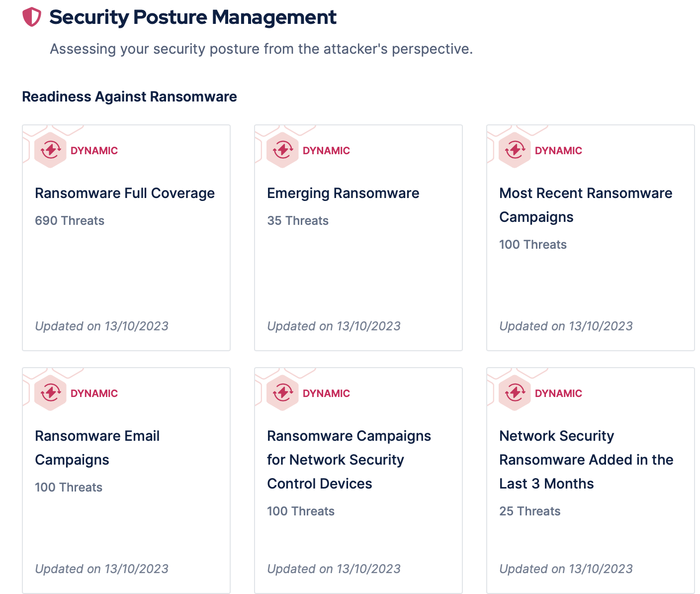
Task: Click dynamic icon on Ransomware Email Campaigns card
Action: point(50,393)
